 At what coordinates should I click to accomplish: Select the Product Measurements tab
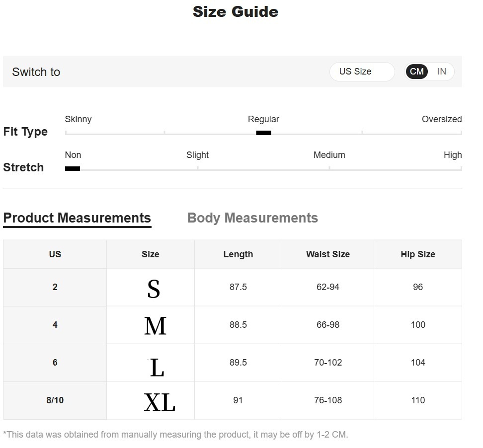tap(77, 218)
